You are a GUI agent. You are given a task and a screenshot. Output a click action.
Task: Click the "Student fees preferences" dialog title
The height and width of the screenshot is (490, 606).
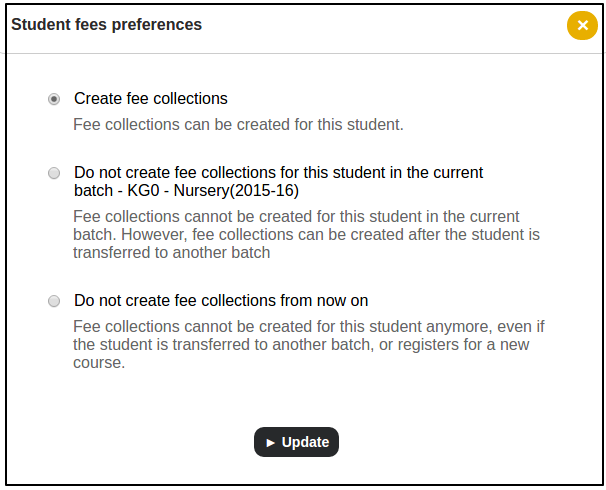coord(106,25)
